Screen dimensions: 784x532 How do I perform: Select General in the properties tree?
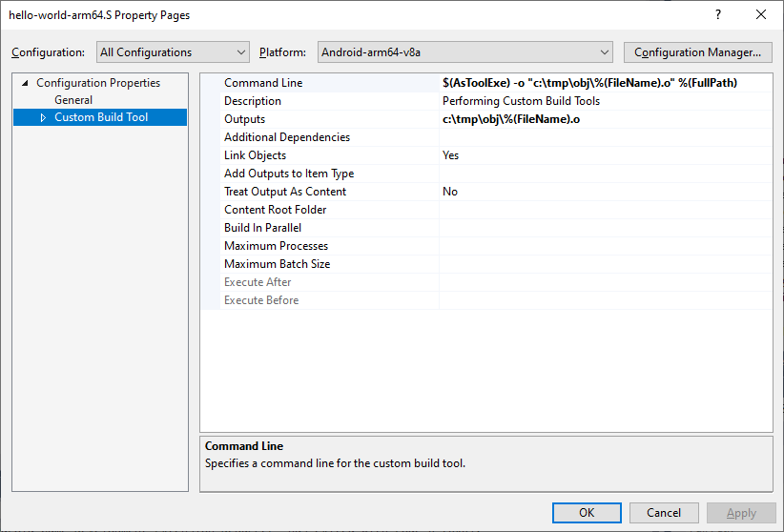[x=73, y=100]
